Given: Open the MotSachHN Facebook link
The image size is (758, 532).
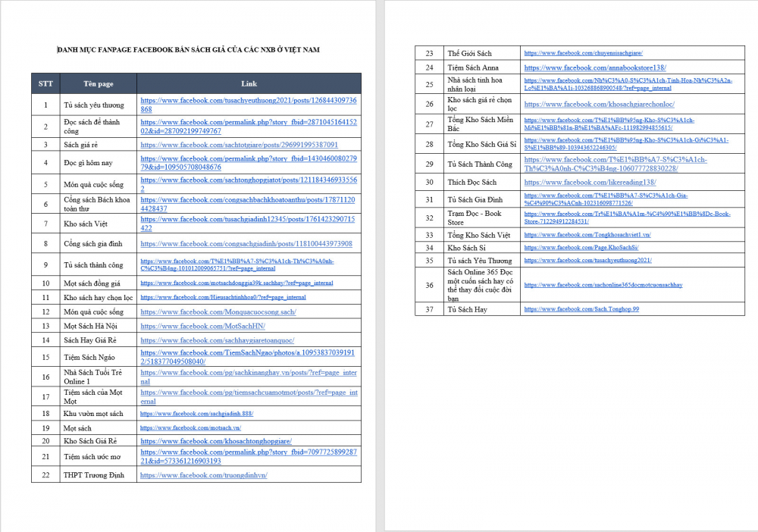Looking at the screenshot, I should coord(202,326).
